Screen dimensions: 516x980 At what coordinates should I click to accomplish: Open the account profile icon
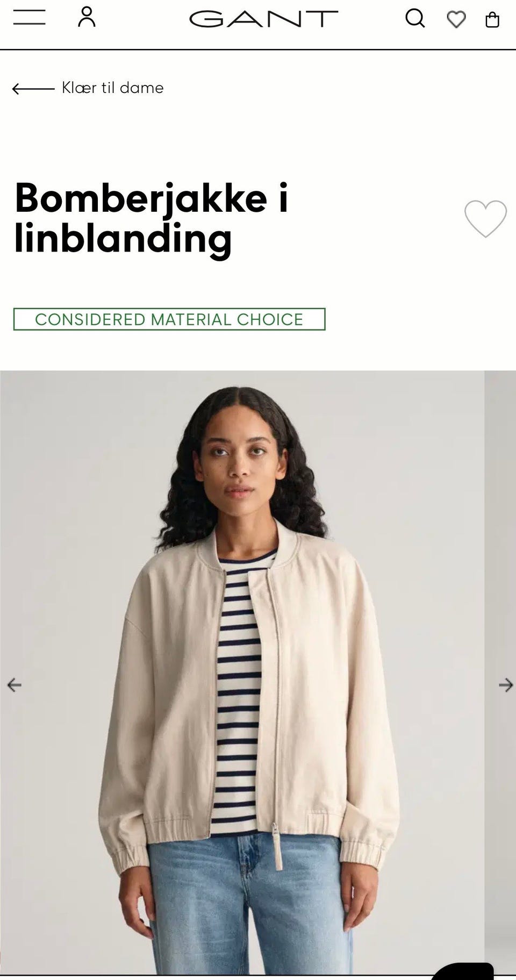pyautogui.click(x=87, y=17)
